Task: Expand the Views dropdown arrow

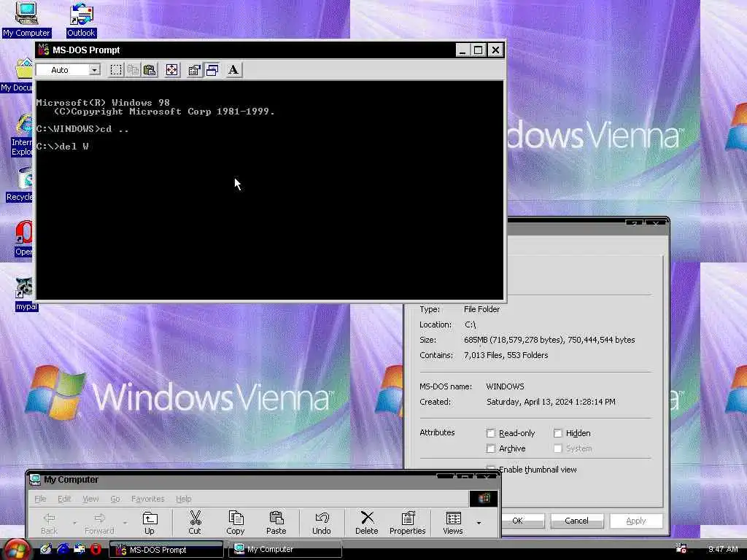Action: (x=479, y=523)
